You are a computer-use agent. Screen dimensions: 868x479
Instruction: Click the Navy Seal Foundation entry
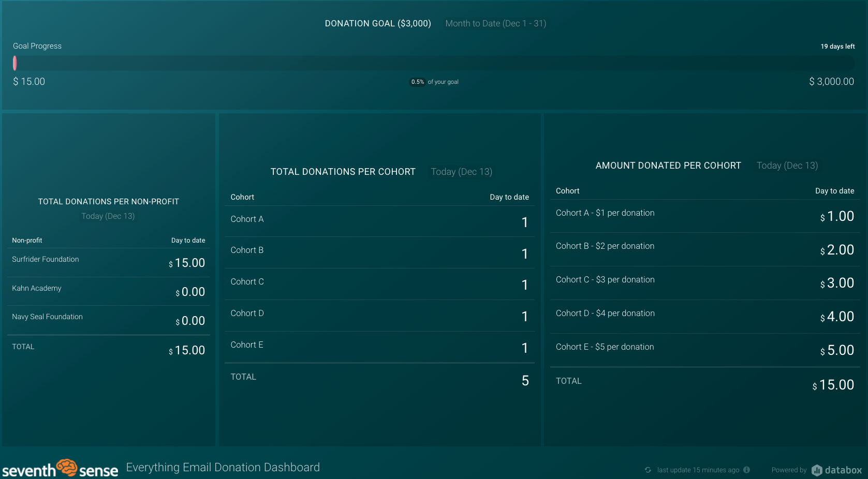tap(47, 317)
